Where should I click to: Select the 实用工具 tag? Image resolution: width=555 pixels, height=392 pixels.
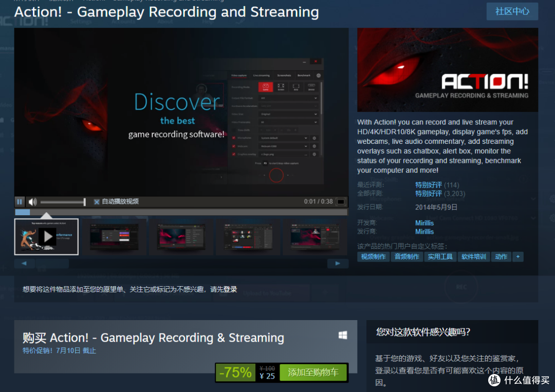tap(440, 257)
